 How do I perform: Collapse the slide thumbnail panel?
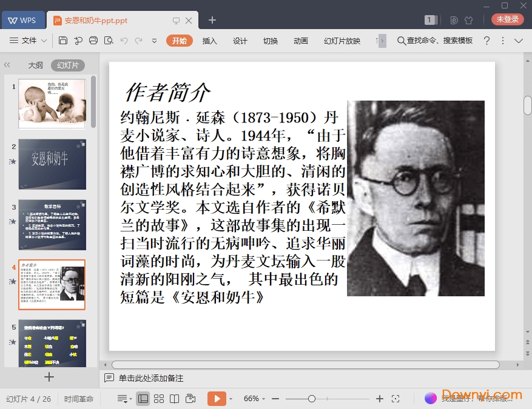(7, 65)
